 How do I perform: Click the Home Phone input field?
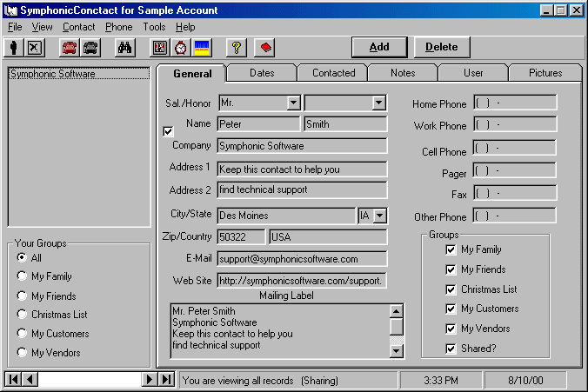click(515, 103)
